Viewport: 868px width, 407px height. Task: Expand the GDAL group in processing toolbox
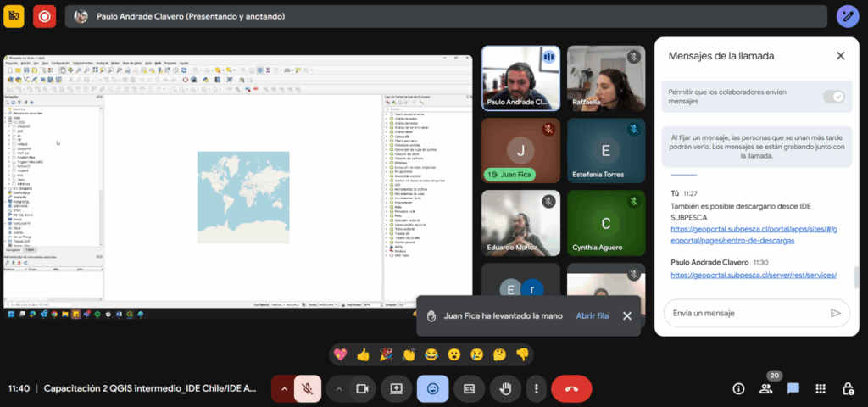point(386,247)
